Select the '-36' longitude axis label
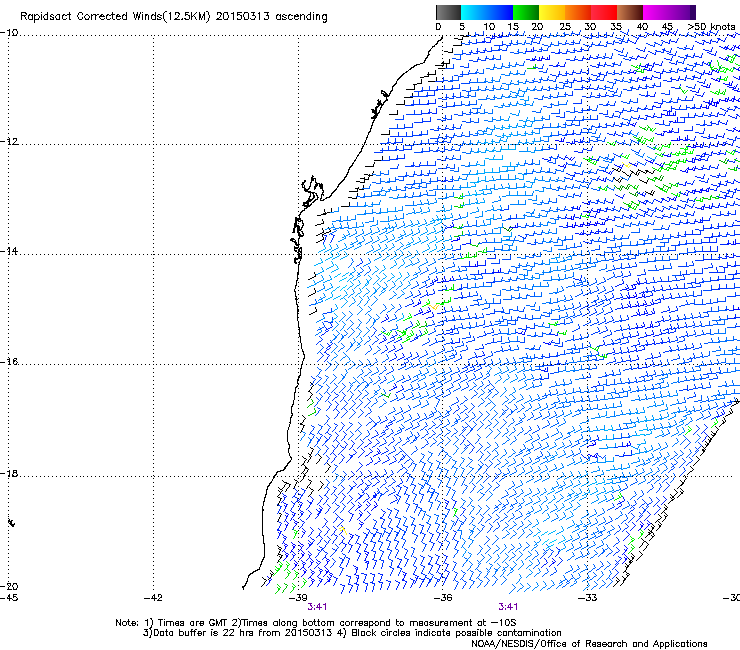Screen dimensions: 740x650 pyautogui.click(x=443, y=598)
